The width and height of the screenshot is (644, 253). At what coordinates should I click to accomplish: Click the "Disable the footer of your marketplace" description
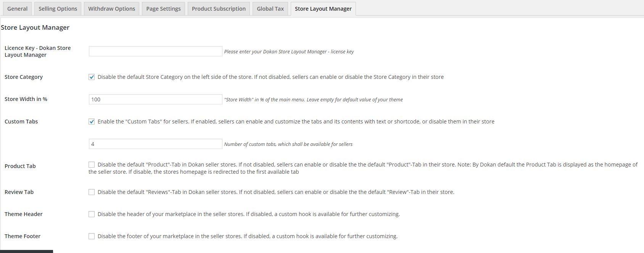[x=248, y=236]
